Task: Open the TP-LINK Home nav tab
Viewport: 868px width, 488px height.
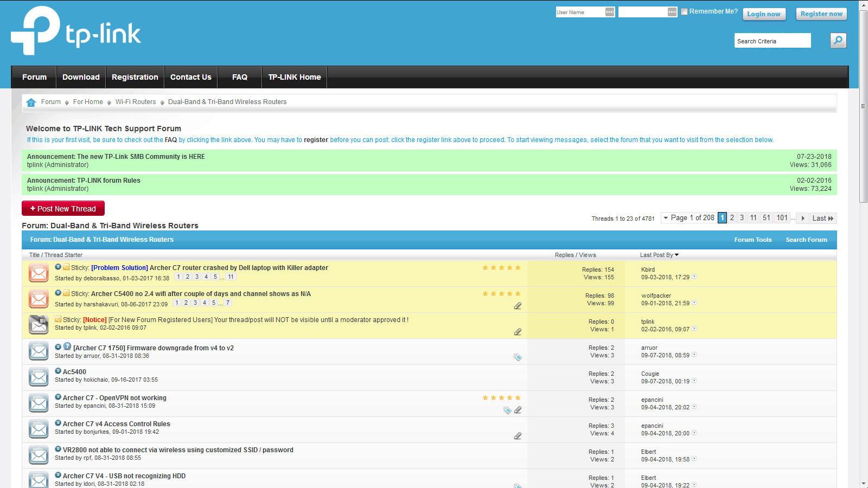Action: tap(295, 77)
